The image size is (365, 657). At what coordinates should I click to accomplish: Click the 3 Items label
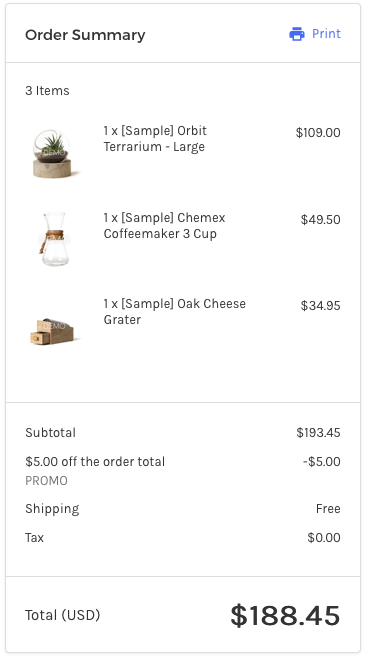47,91
